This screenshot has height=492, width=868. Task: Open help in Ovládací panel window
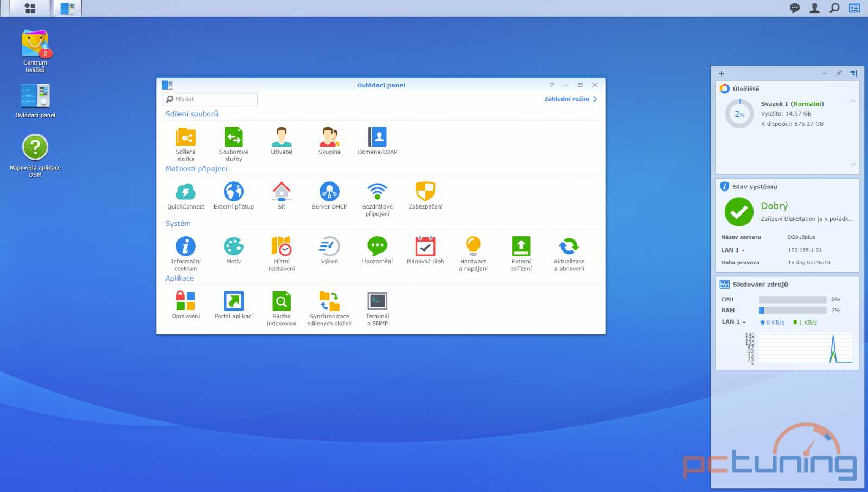tap(552, 85)
